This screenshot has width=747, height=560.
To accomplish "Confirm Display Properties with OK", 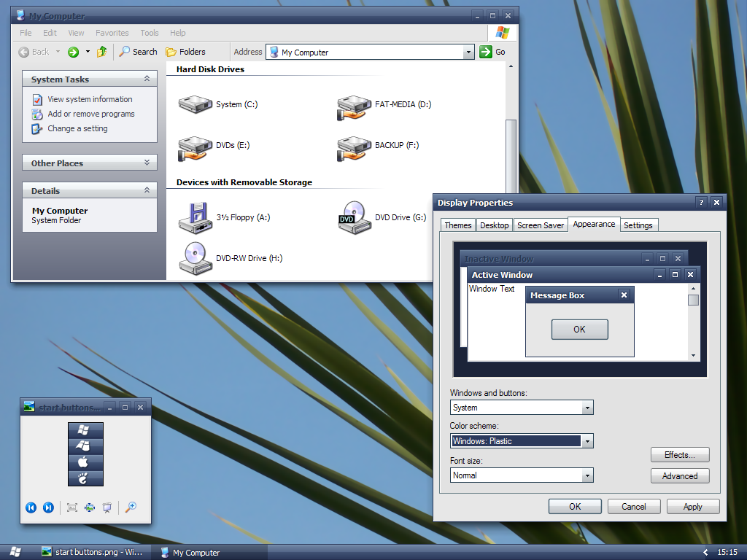I will (575, 507).
